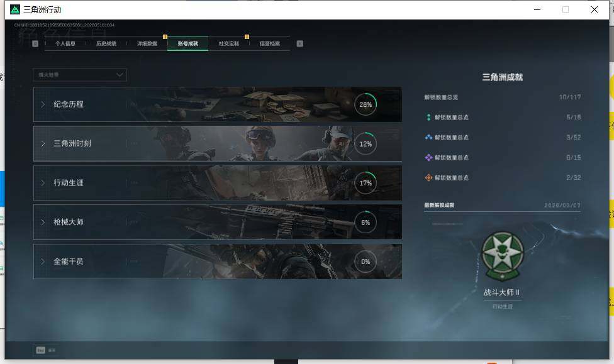This screenshot has height=364, width=614.
Task: Click the purple tier icon next to 0/15
Action: (428, 157)
